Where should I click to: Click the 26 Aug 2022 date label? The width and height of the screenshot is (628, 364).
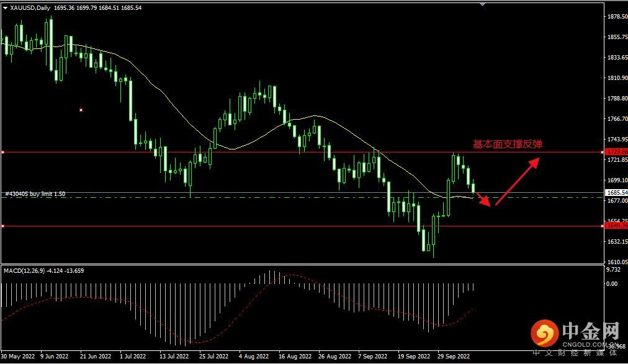click(334, 357)
